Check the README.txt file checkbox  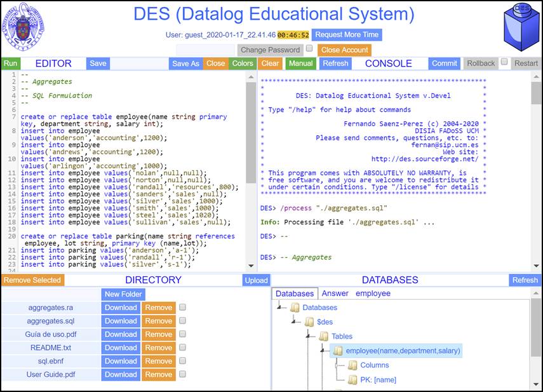click(x=182, y=348)
